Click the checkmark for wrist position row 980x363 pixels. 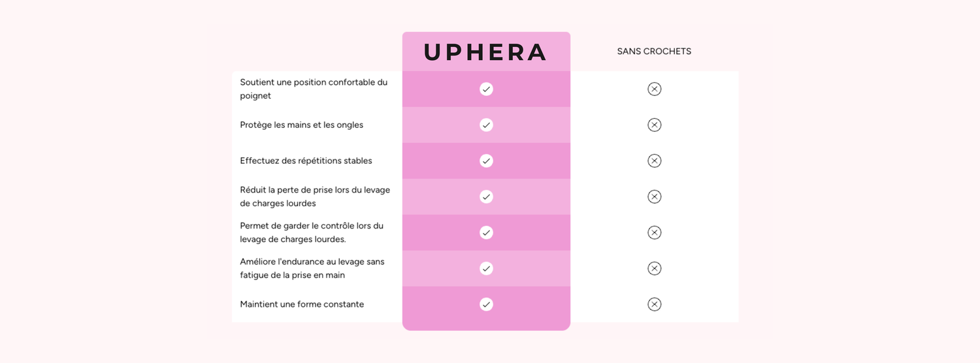point(486,89)
